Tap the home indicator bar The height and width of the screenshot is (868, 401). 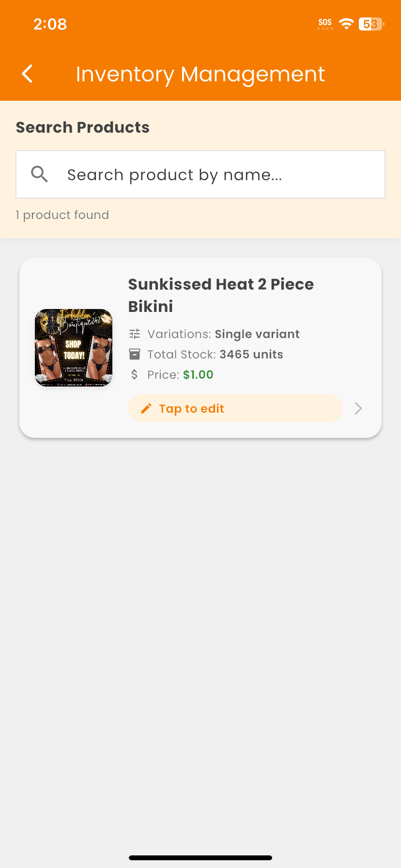200,858
